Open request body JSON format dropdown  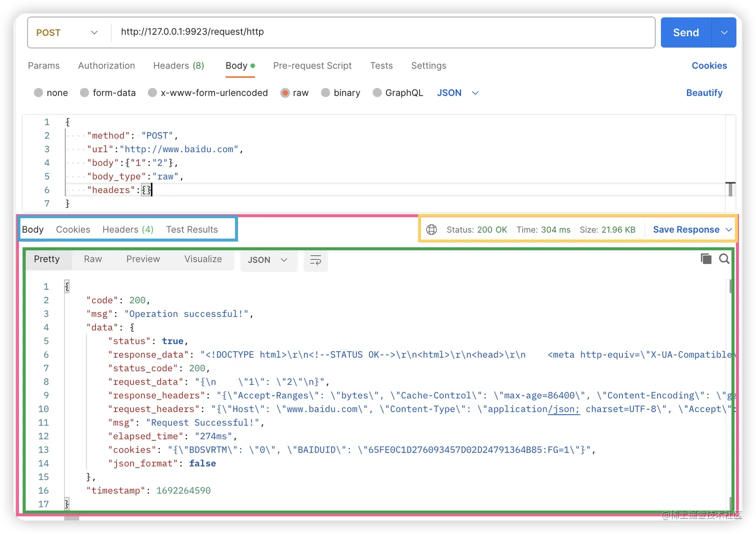coord(458,93)
